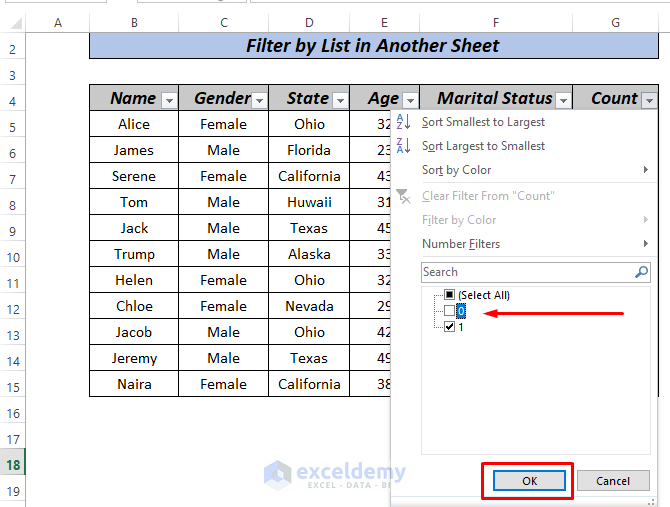
Task: Expand the Number Filters submenu arrow
Action: click(646, 243)
